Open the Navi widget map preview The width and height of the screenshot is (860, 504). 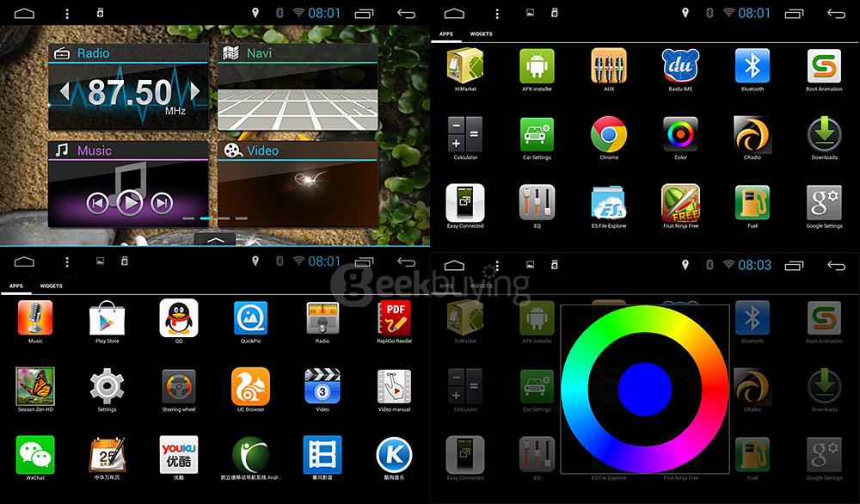point(298,96)
